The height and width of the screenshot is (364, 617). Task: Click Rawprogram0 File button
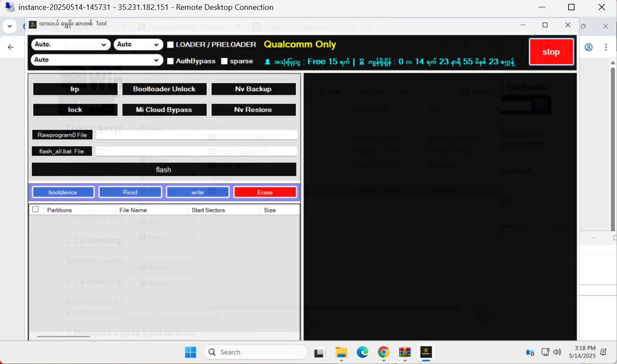62,135
